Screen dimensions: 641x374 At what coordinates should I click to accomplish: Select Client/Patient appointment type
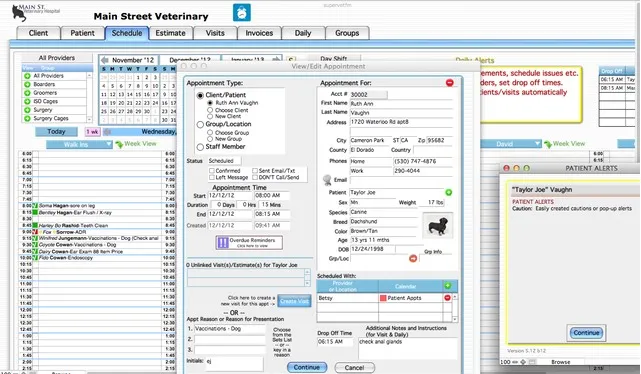coord(200,95)
